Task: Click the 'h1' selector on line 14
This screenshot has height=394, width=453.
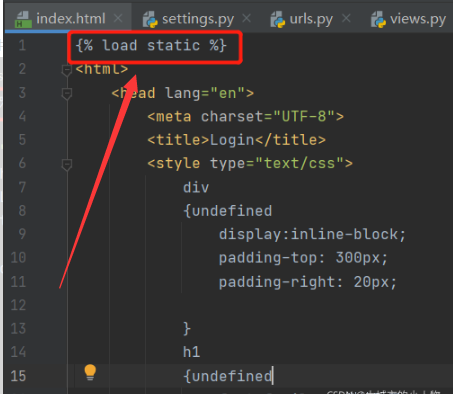Action: point(191,352)
